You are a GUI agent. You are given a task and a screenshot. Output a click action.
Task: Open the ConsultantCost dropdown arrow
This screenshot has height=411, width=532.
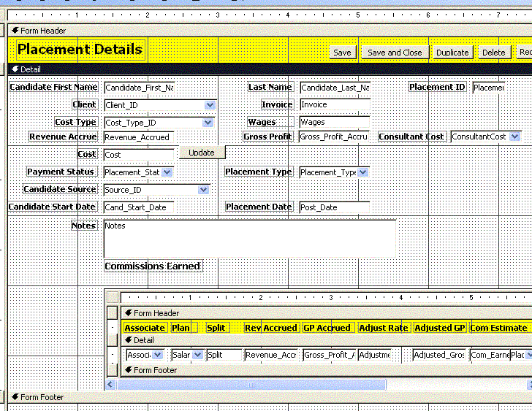(x=515, y=137)
